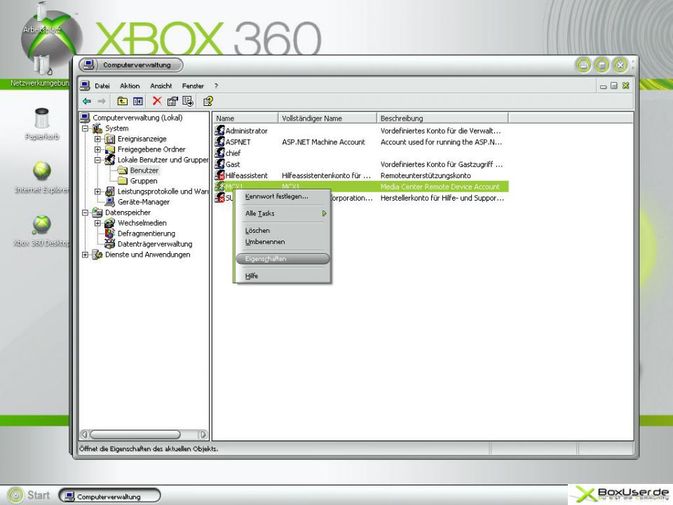
Task: Select 'ASP.NET Machine Account' cell
Action: coord(323,142)
